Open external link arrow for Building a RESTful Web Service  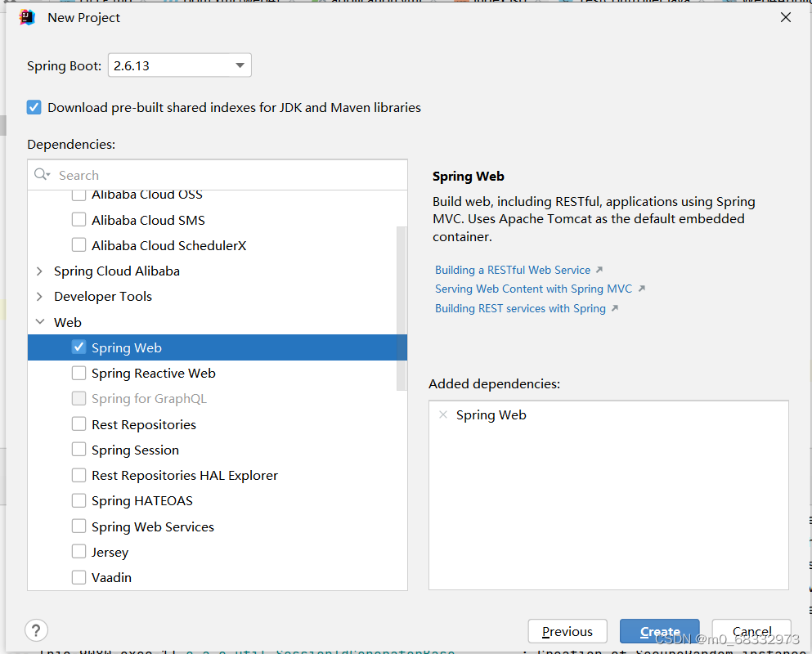599,270
